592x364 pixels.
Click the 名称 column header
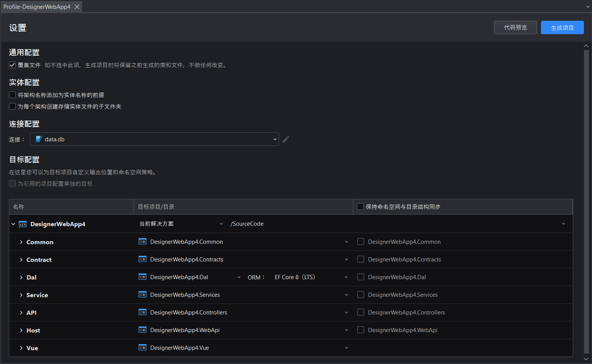click(x=71, y=207)
